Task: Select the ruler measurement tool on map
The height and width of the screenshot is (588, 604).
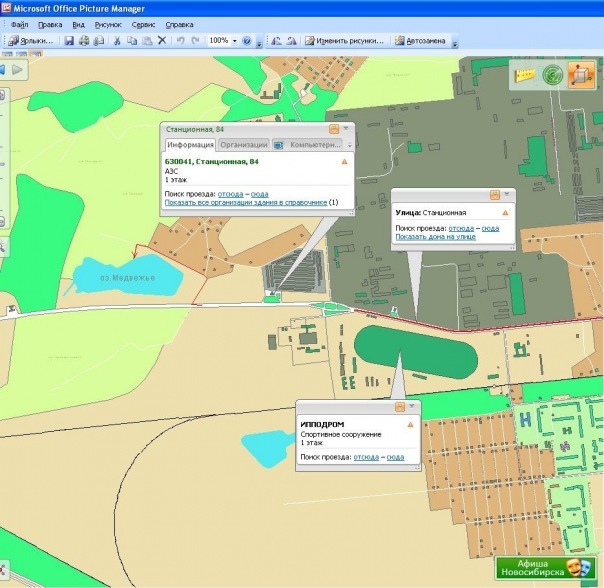Action: [x=522, y=73]
